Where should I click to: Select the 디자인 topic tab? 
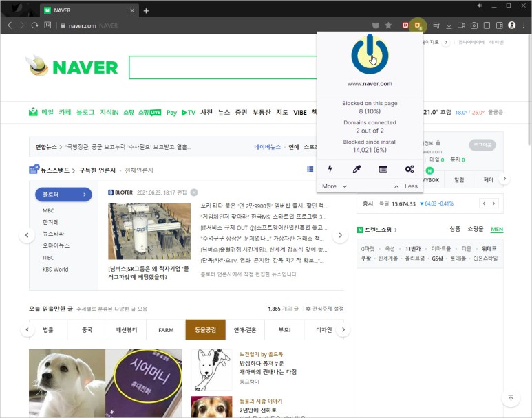pos(323,329)
